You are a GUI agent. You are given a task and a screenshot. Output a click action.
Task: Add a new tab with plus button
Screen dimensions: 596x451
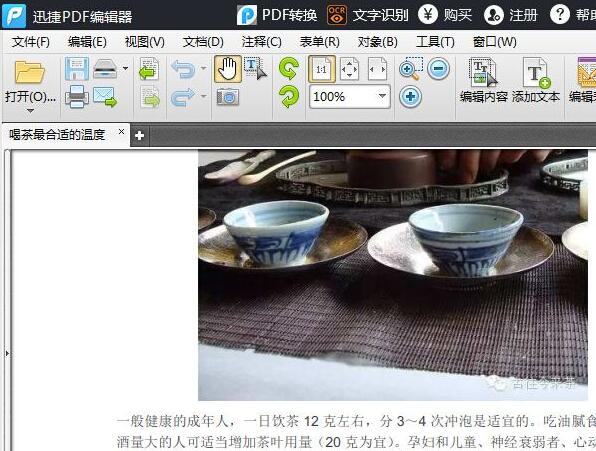point(139,135)
